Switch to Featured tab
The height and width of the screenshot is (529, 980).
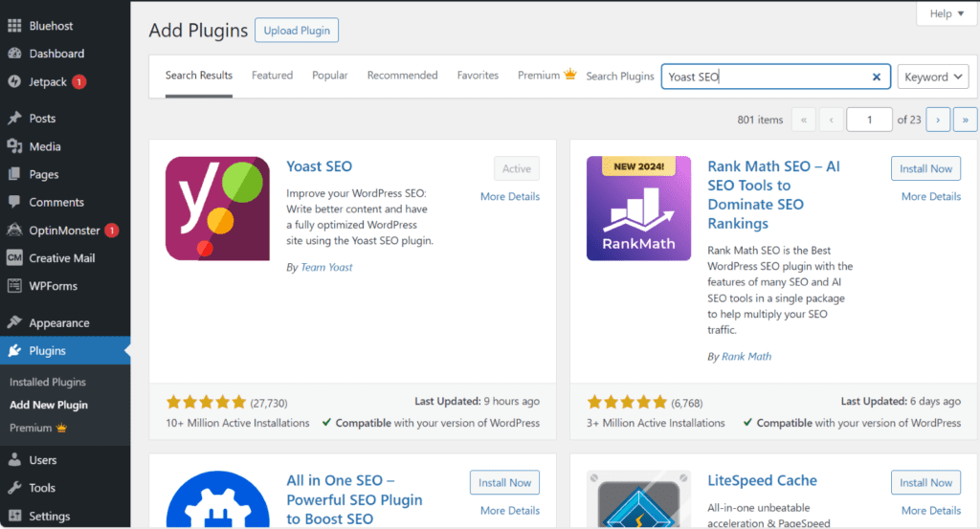coord(272,76)
